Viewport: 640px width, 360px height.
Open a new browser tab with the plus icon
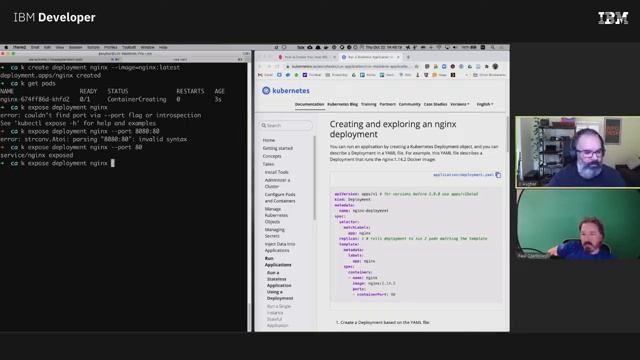(x=408, y=57)
